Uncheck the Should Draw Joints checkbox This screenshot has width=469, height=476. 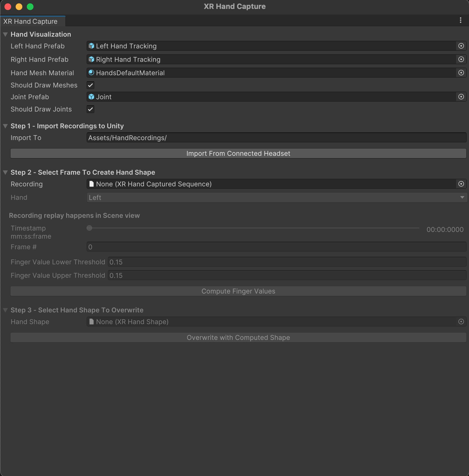(90, 109)
